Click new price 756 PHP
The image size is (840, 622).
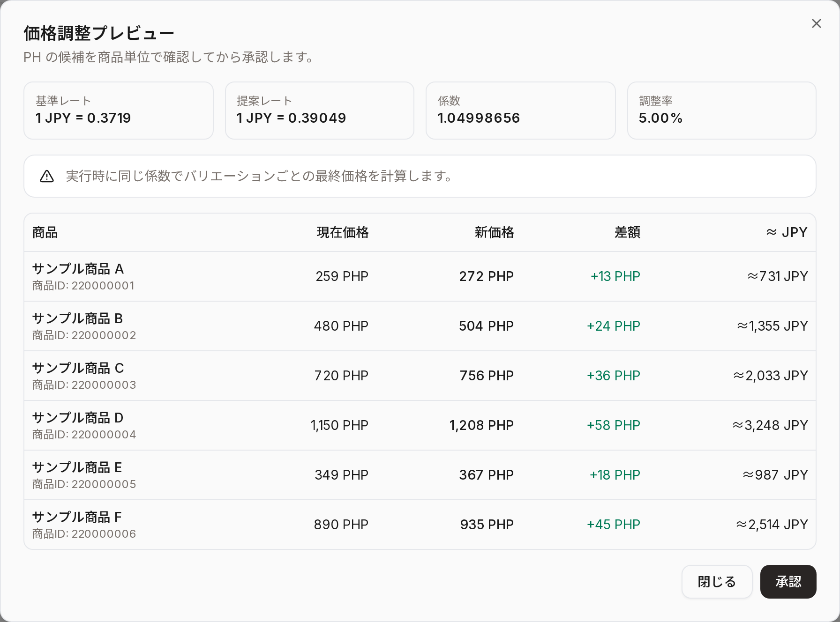pos(487,376)
